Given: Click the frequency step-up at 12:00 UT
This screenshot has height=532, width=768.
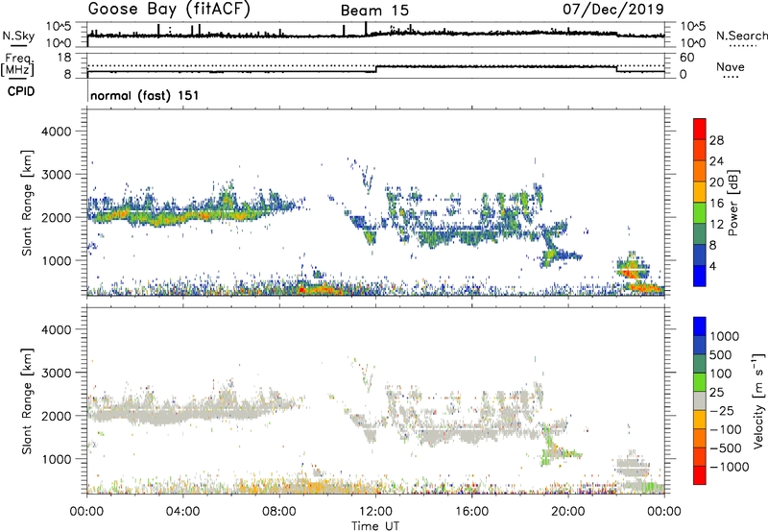Looking at the screenshot, I should tap(376, 69).
